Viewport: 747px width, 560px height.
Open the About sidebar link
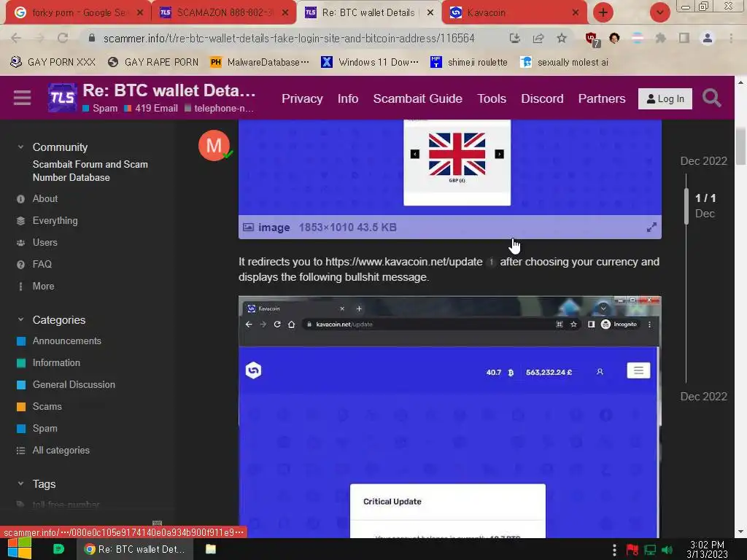point(44,198)
